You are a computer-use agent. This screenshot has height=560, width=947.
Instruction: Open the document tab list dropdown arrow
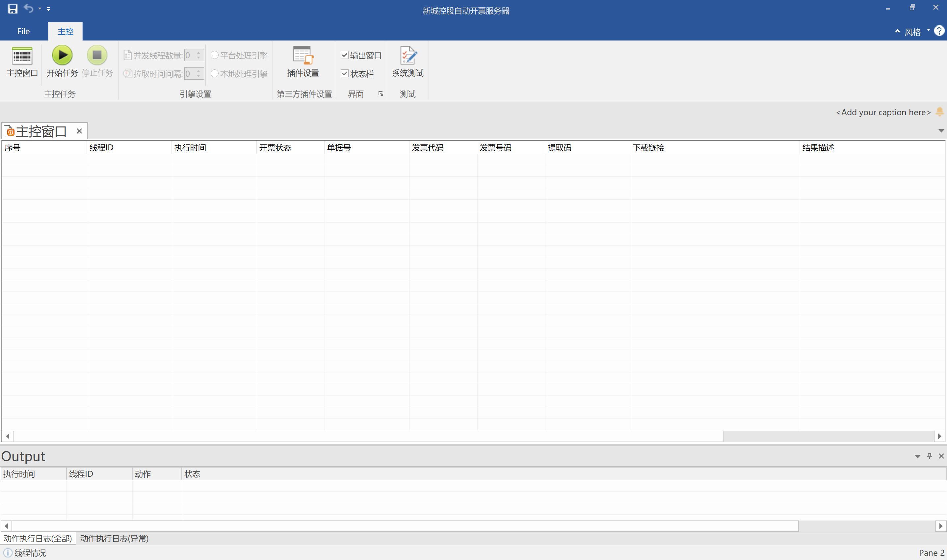941,131
